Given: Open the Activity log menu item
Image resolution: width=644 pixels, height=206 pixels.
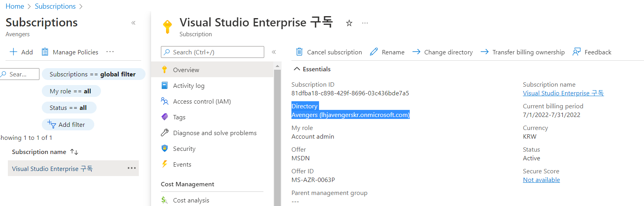Looking at the screenshot, I should [213, 85].
